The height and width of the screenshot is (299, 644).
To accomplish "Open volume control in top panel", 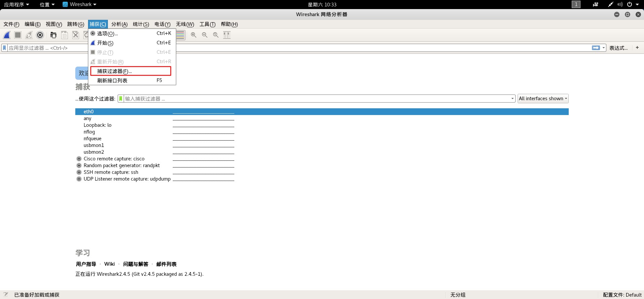I will [x=620, y=4].
